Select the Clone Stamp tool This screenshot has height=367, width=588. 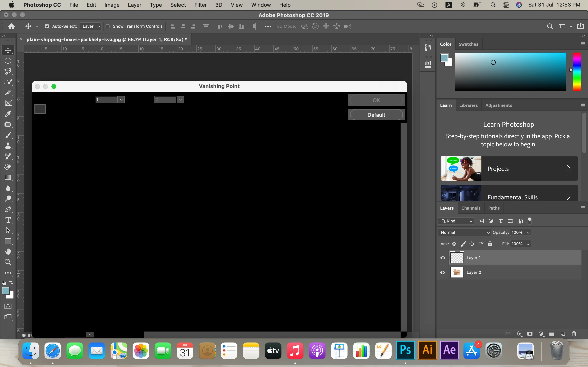tap(8, 146)
